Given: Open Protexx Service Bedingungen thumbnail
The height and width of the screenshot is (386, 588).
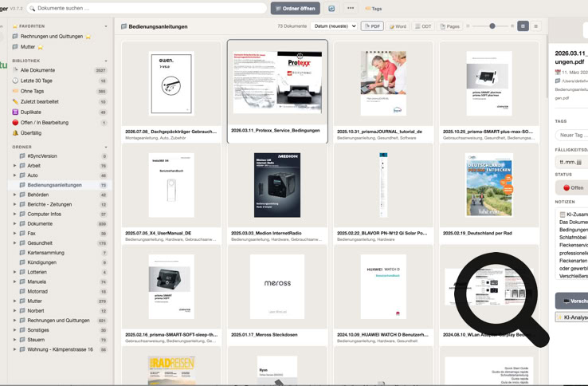Looking at the screenshot, I should click(x=277, y=83).
